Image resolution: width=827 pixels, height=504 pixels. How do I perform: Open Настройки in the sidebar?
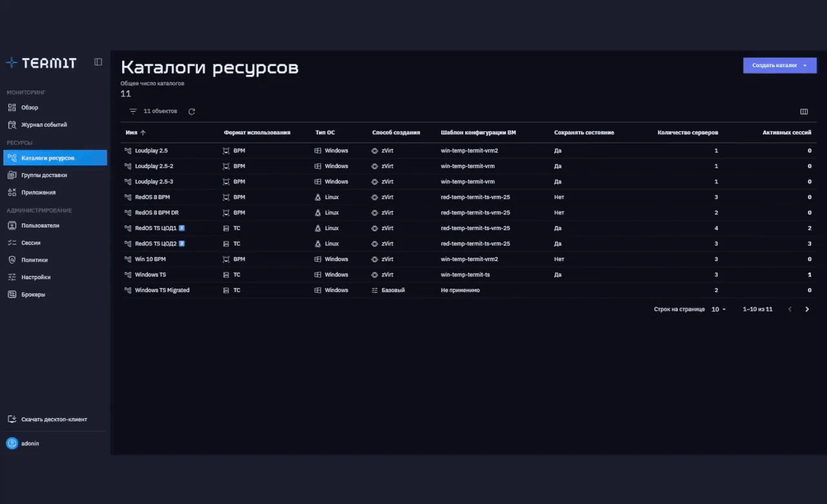(x=55, y=277)
